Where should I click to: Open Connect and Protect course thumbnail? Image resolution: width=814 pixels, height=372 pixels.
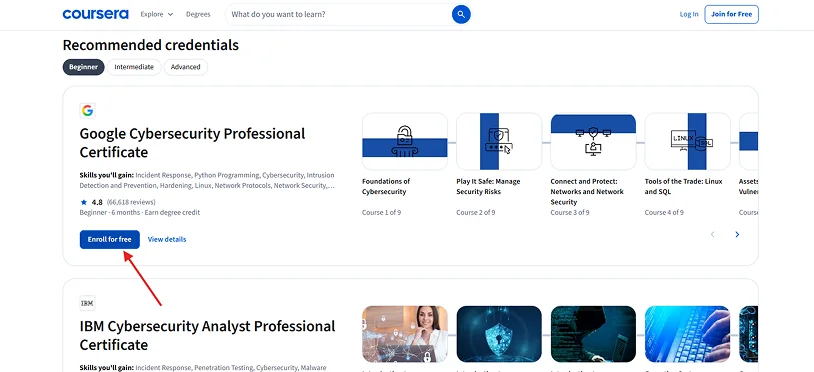pyautogui.click(x=593, y=142)
